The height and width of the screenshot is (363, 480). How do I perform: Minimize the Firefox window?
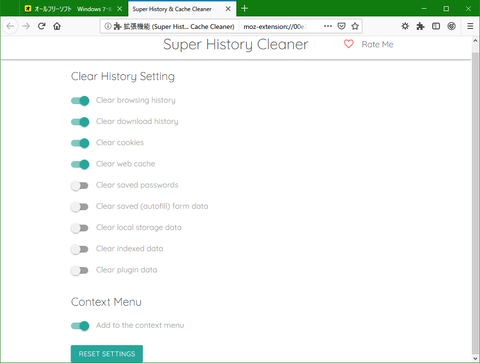[424, 9]
